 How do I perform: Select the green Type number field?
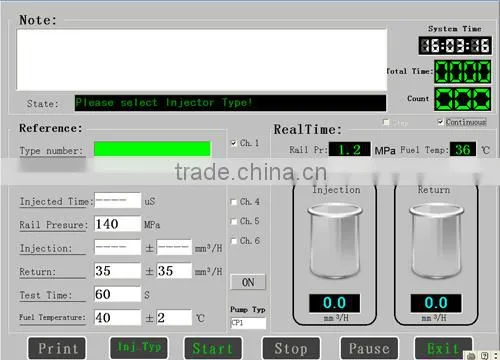click(x=152, y=149)
